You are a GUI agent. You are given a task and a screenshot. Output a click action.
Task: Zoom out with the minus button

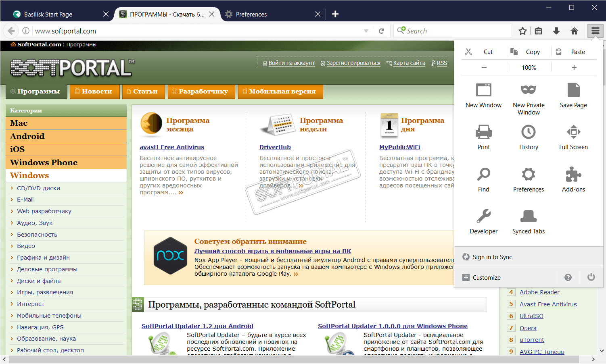coord(484,68)
